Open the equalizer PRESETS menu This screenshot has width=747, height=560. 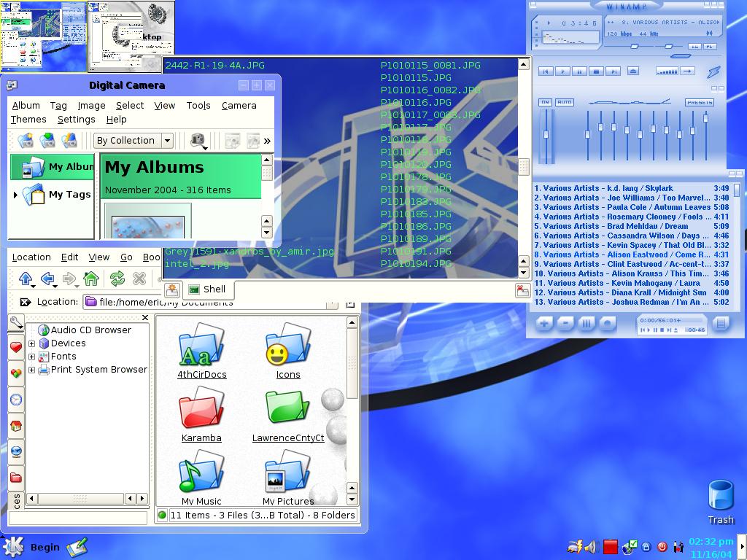tap(700, 102)
